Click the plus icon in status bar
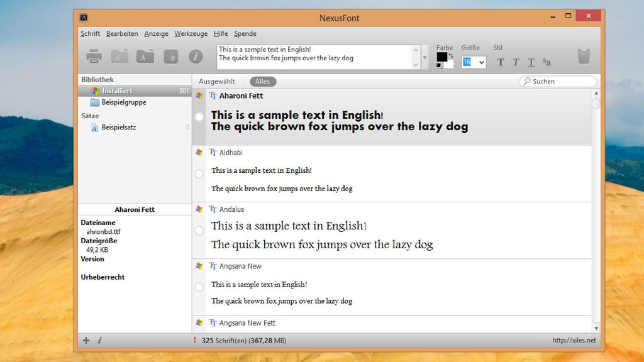This screenshot has width=644, height=362. 86,340
